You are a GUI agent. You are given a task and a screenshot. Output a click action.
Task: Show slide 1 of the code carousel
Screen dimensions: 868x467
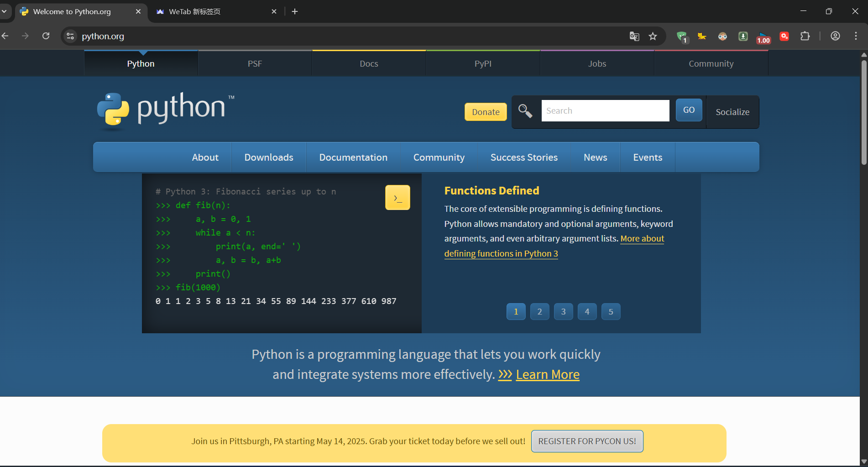[516, 312]
